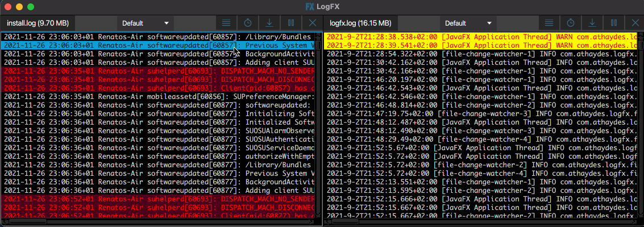Select file-change-watcher-4 line at 21:48:29.49

pyautogui.click(x=480, y=139)
